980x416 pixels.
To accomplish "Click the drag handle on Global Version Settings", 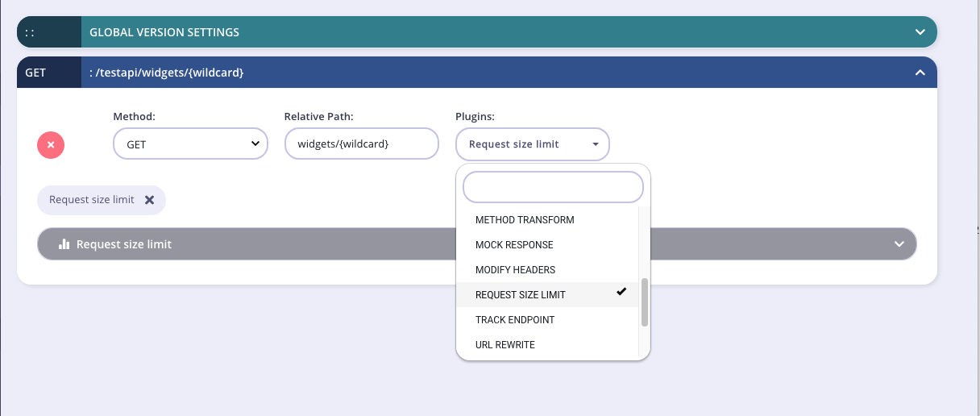I will click(30, 32).
